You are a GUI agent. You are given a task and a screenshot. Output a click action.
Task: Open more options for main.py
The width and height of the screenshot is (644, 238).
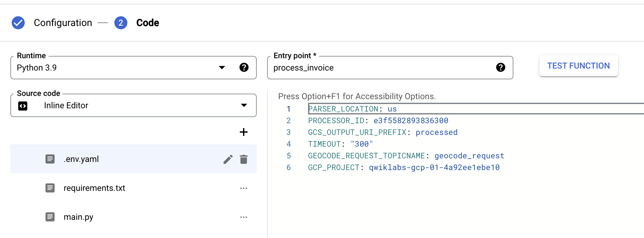point(244,217)
